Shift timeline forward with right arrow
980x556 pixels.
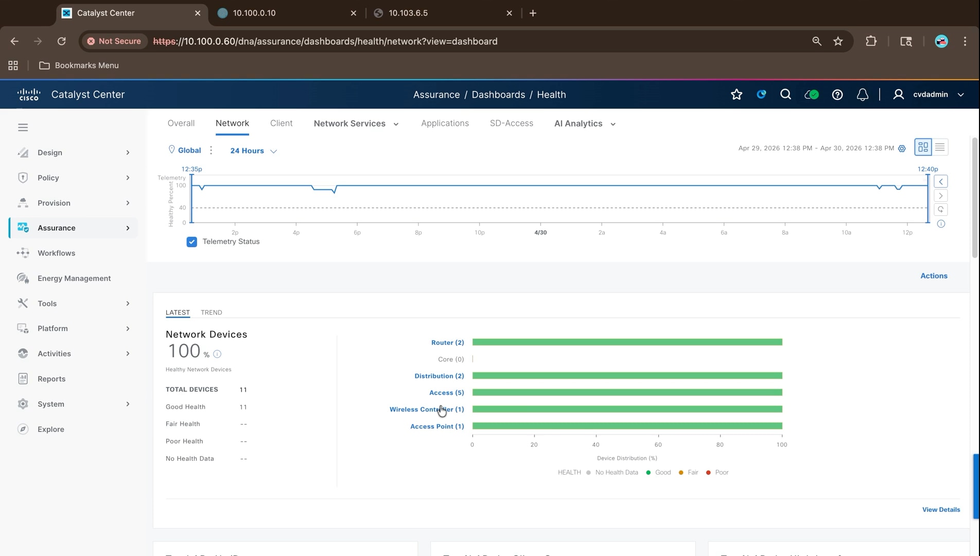click(941, 196)
